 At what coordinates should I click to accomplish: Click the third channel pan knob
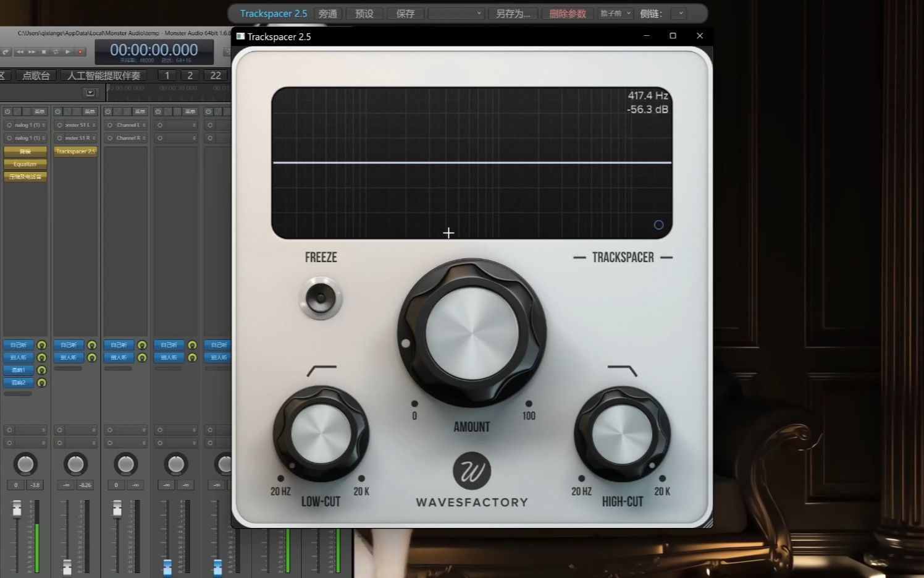pyautogui.click(x=125, y=464)
